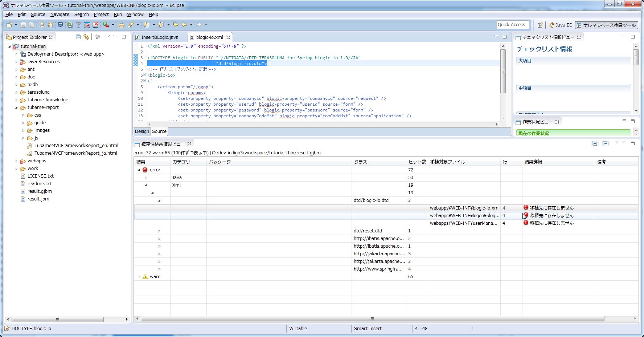The image size is (644, 337).
Task: Switch to the Design editor tab
Action: point(142,131)
